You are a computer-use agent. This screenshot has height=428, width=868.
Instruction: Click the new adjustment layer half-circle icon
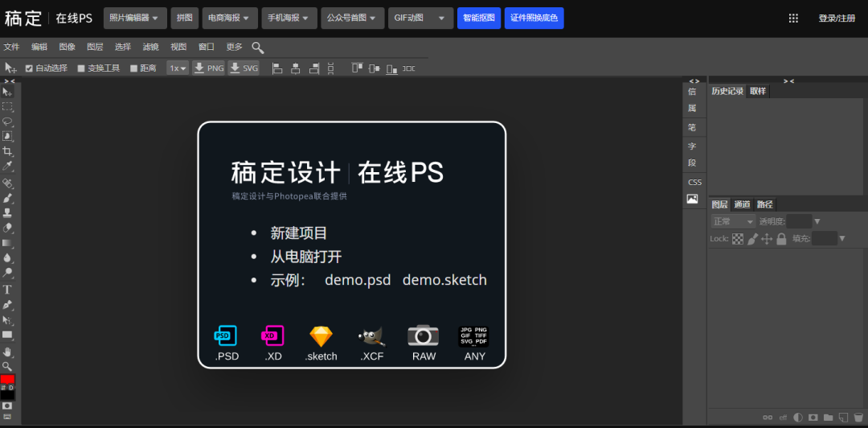(x=798, y=417)
